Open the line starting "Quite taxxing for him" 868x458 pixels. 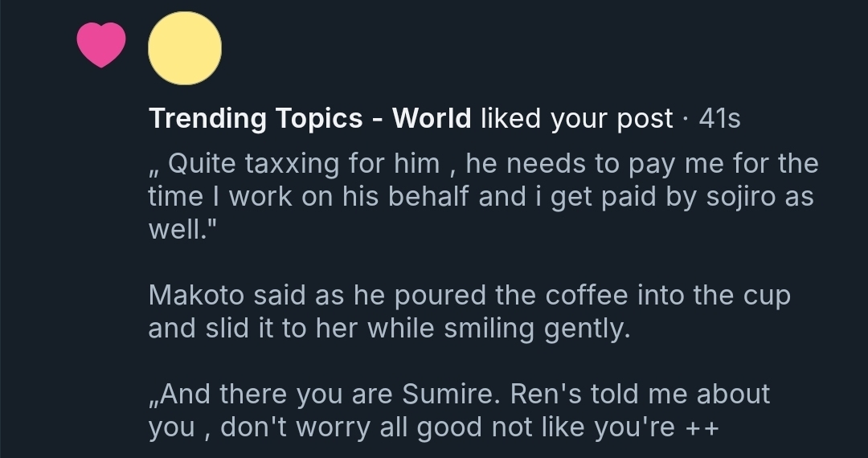(x=482, y=164)
